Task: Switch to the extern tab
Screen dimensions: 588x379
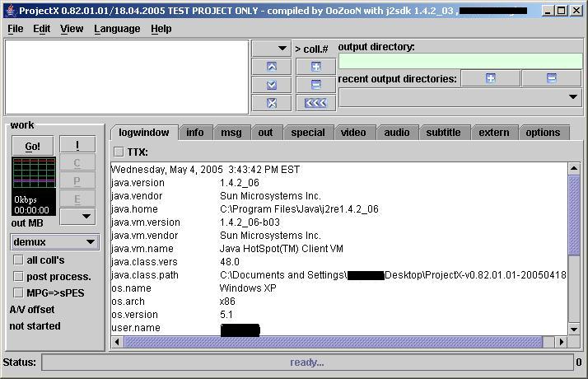Action: [494, 133]
